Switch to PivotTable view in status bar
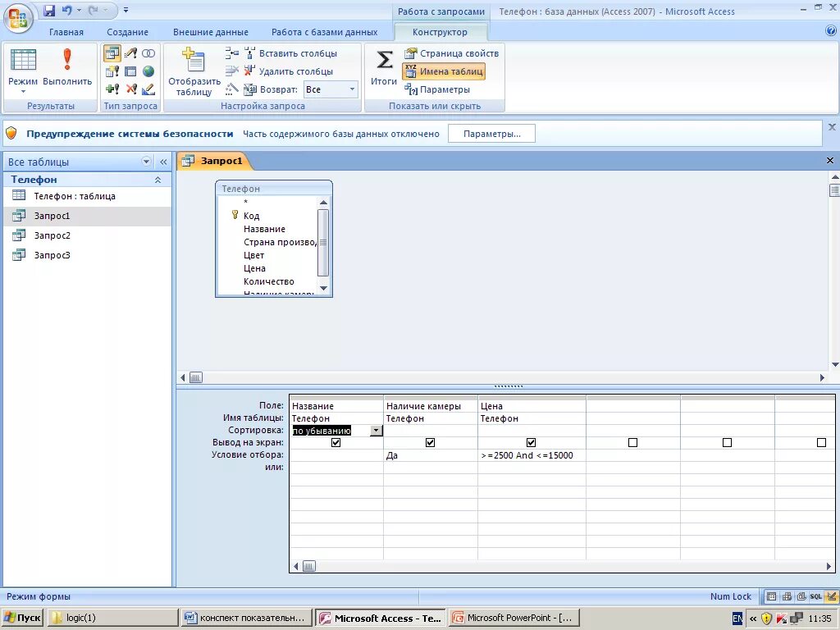This screenshot has height=630, width=840. pyautogui.click(x=787, y=596)
